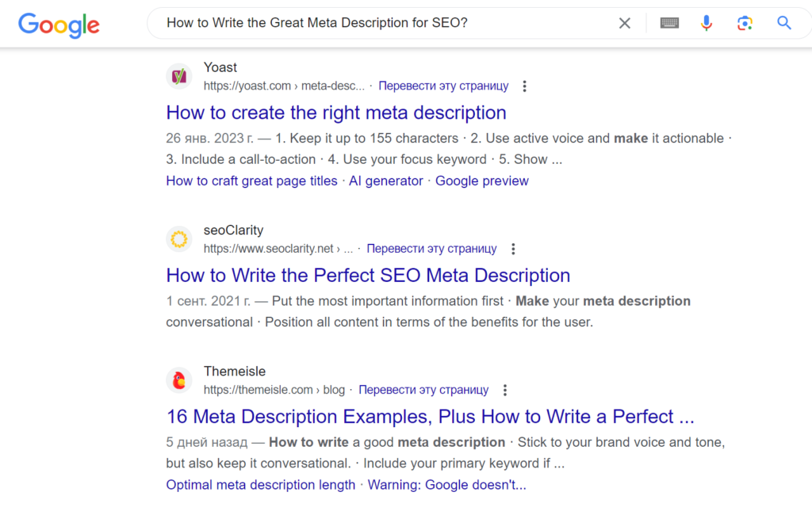Submit search with magnifying glass icon
This screenshot has height=515, width=812.
(x=784, y=24)
